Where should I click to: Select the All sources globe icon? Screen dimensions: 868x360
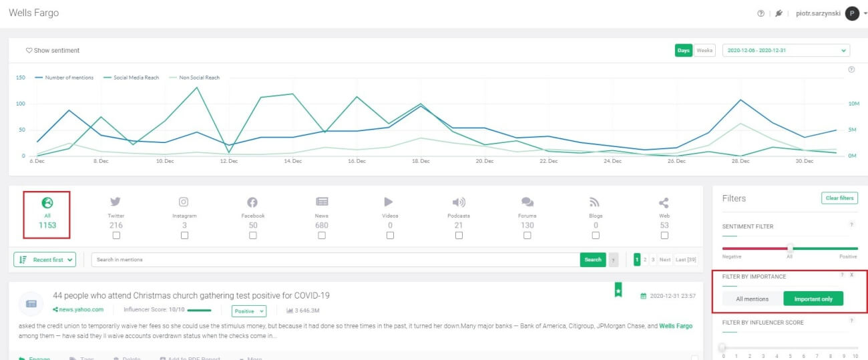point(47,203)
